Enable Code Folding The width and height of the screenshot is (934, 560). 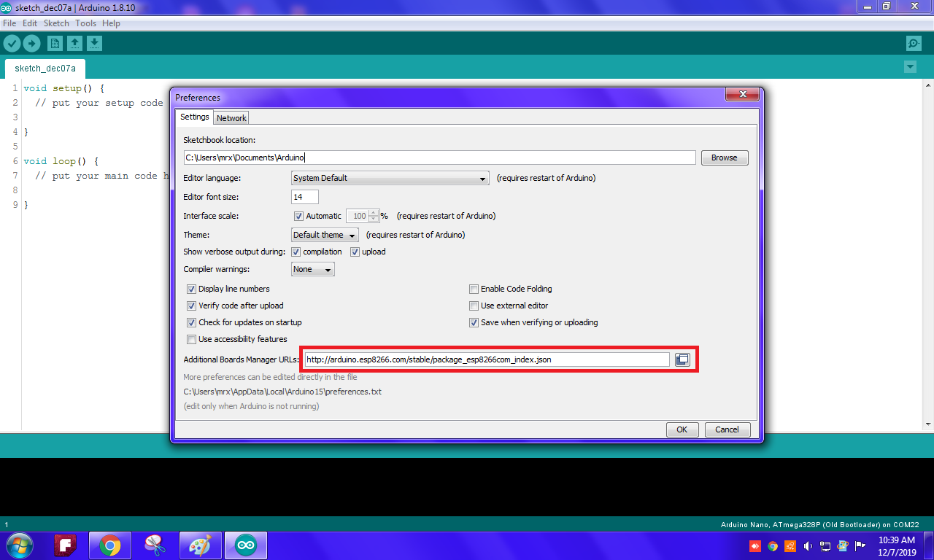click(x=474, y=289)
